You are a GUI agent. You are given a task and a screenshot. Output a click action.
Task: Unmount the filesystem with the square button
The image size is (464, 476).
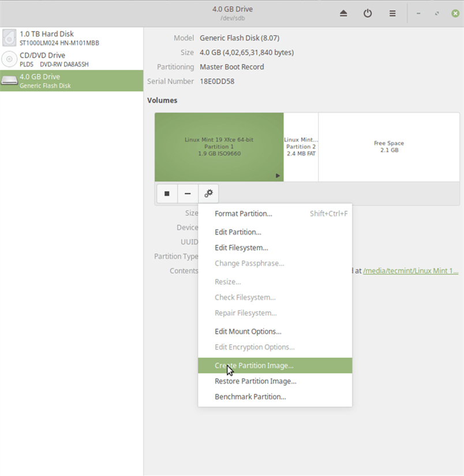pos(167,194)
